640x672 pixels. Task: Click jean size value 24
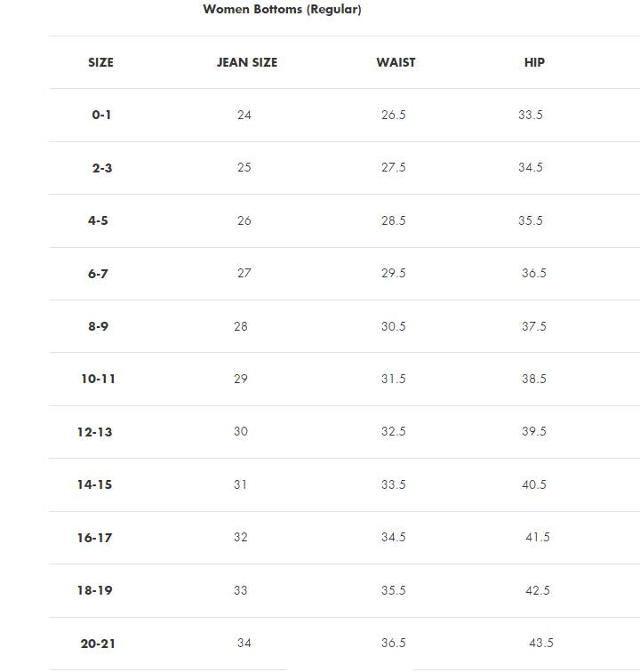pos(244,115)
